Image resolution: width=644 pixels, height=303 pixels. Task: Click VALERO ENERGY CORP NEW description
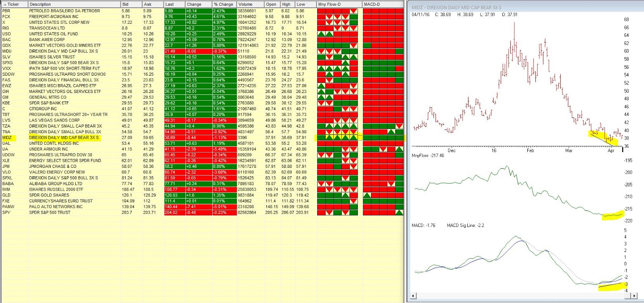click(x=57, y=172)
